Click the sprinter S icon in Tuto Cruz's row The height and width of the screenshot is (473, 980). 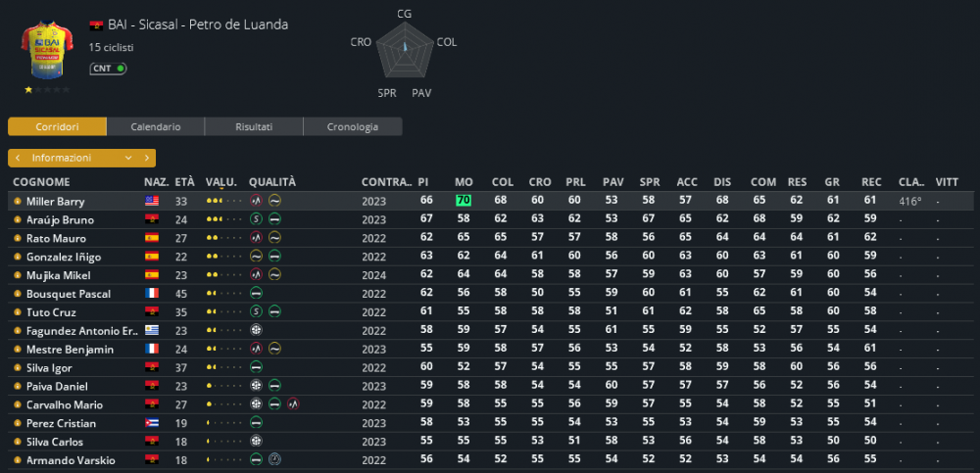pos(256,311)
